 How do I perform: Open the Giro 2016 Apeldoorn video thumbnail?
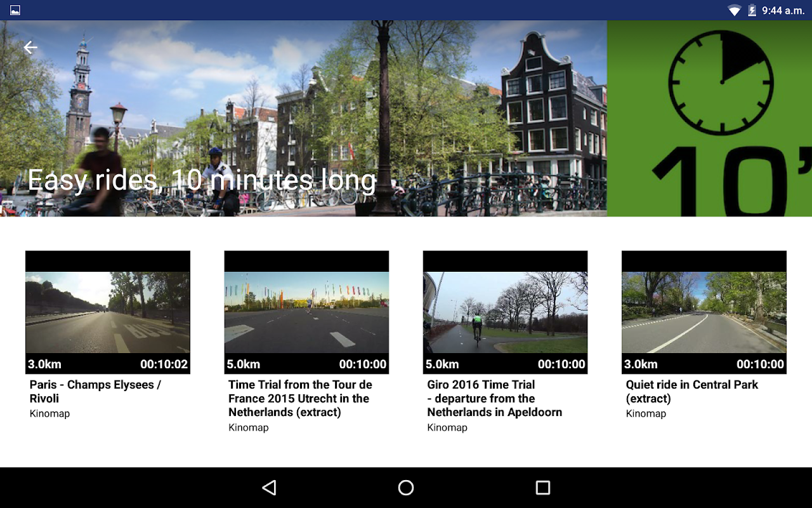[x=505, y=312]
